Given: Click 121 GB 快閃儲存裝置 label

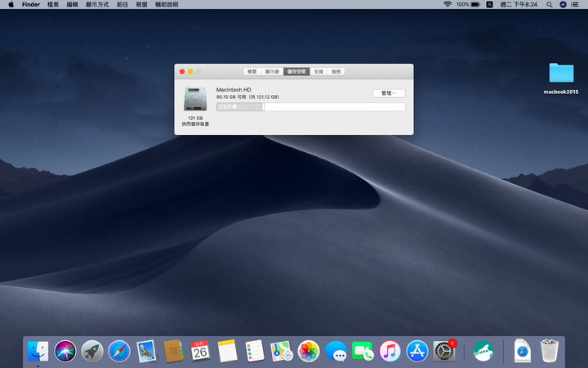Looking at the screenshot, I should (195, 121).
